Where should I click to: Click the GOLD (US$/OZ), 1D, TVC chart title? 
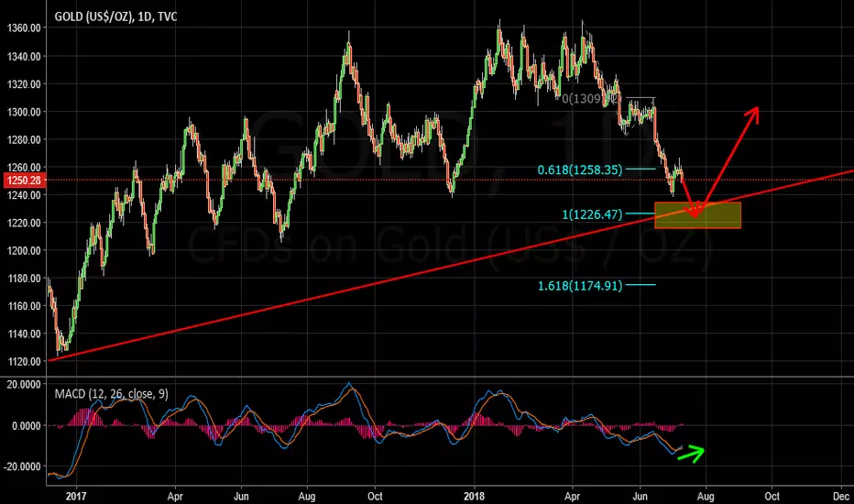[x=116, y=16]
